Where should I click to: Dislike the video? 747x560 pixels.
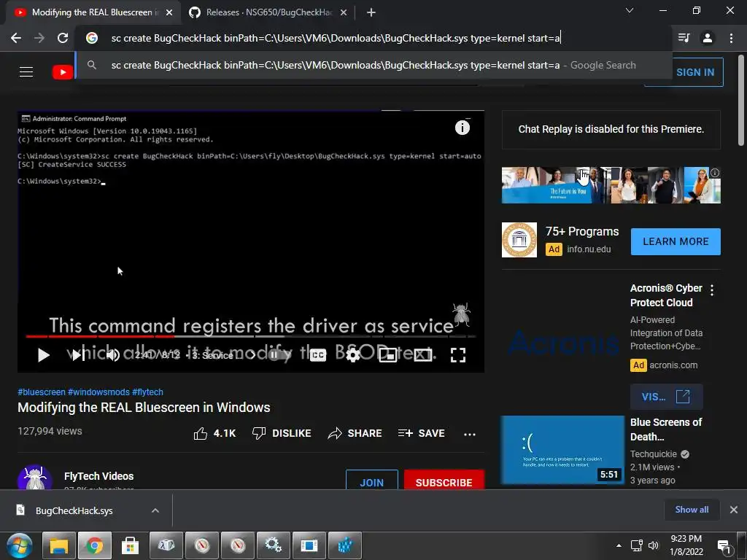pyautogui.click(x=282, y=433)
